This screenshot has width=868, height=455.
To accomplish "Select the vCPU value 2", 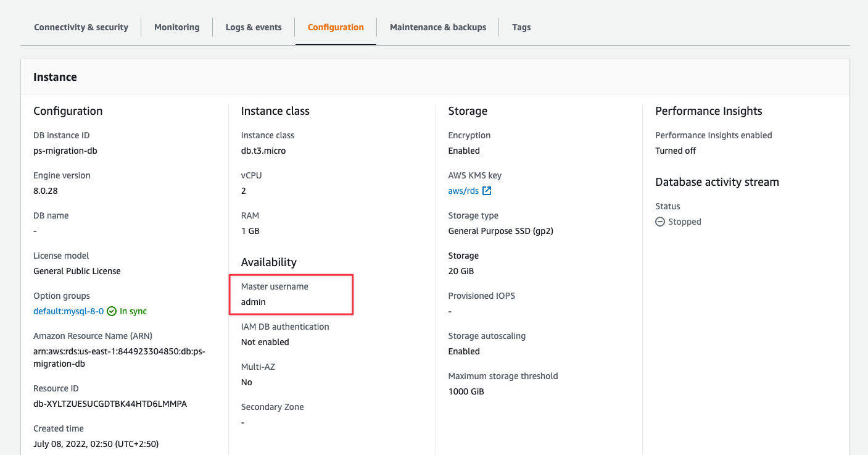I will [x=244, y=191].
